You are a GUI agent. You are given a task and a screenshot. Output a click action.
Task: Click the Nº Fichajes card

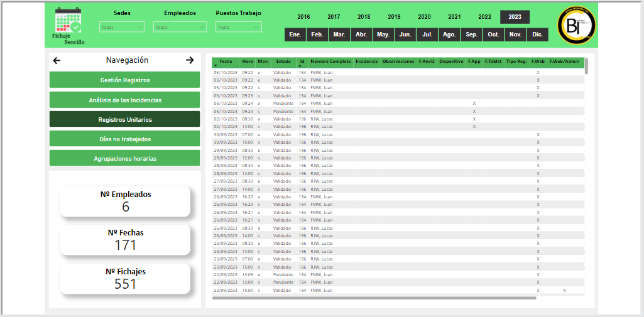click(x=125, y=278)
